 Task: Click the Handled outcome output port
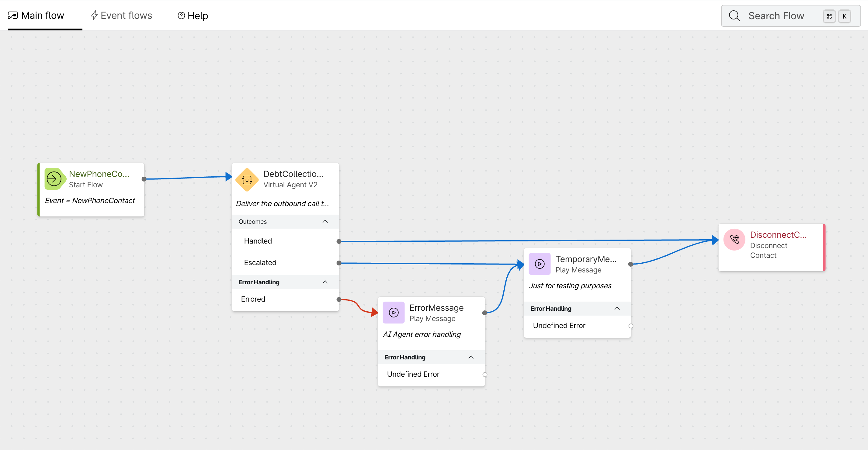(x=339, y=241)
